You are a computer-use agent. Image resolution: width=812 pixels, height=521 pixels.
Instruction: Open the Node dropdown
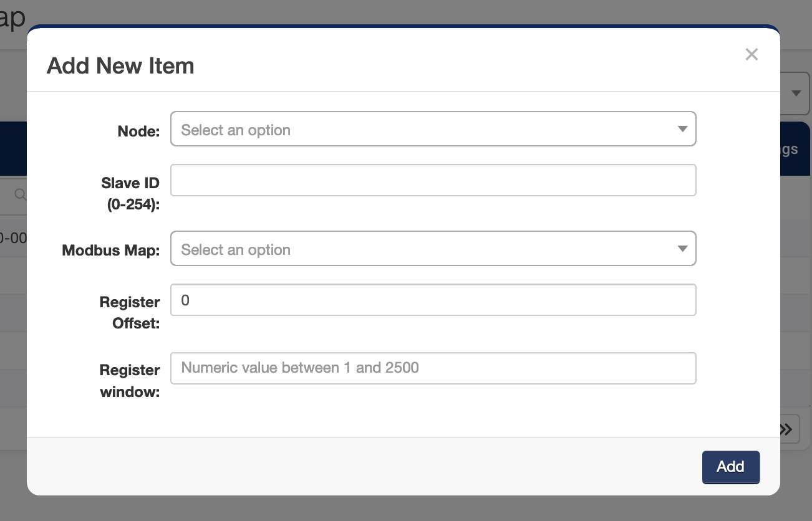(433, 129)
